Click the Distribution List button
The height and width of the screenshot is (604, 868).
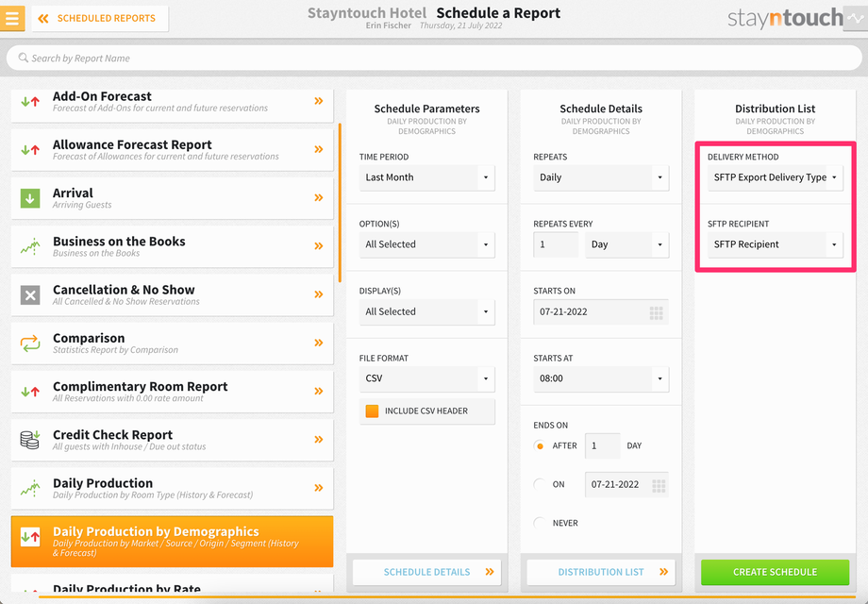601,572
